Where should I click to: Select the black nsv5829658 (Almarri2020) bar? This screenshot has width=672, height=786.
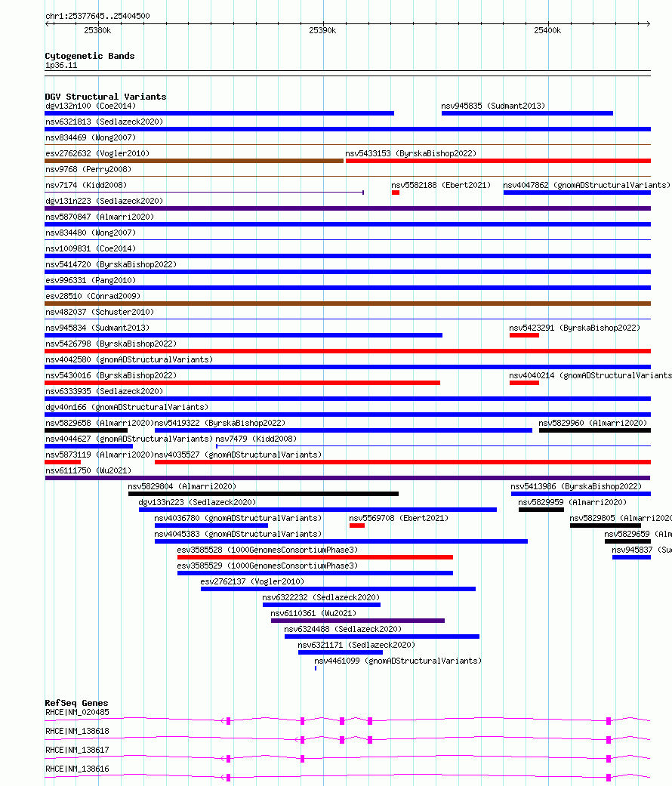coord(86,430)
